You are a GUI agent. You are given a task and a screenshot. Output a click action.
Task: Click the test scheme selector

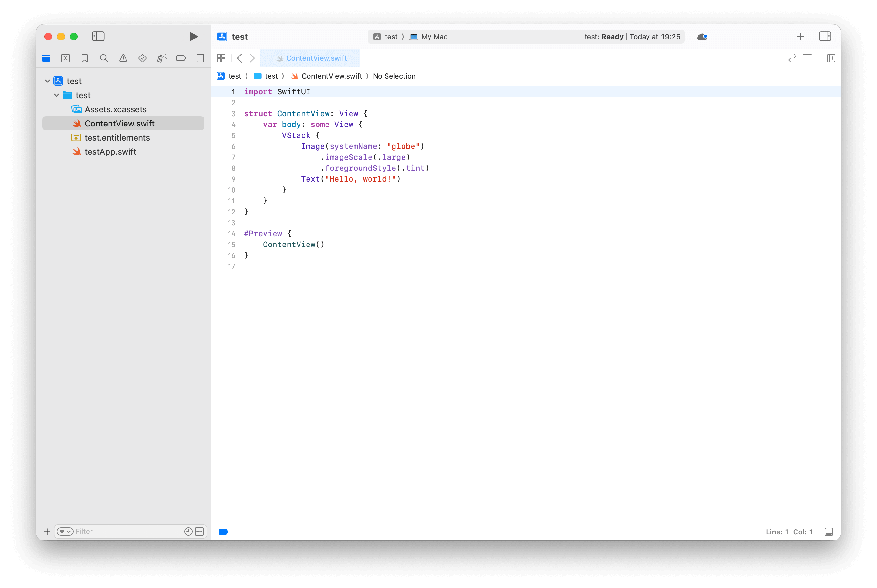386,37
